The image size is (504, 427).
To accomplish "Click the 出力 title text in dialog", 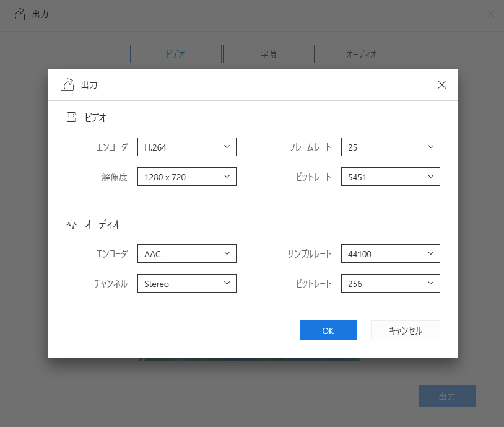I will pyautogui.click(x=89, y=85).
